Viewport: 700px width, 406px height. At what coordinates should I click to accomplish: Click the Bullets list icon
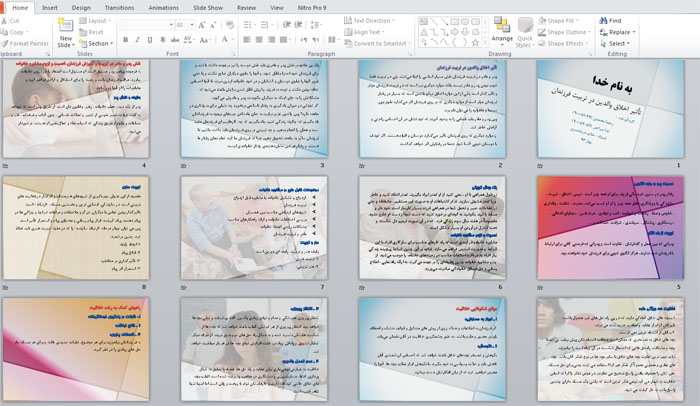[248, 24]
